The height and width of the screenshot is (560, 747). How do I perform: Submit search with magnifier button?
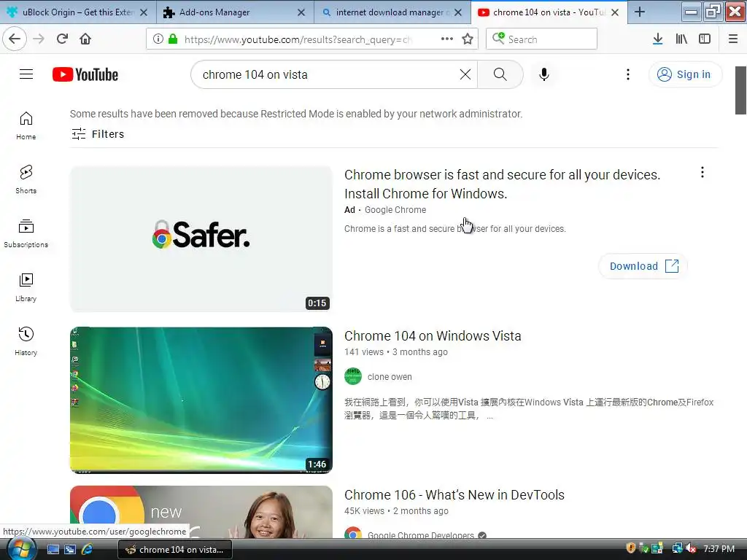(x=500, y=74)
